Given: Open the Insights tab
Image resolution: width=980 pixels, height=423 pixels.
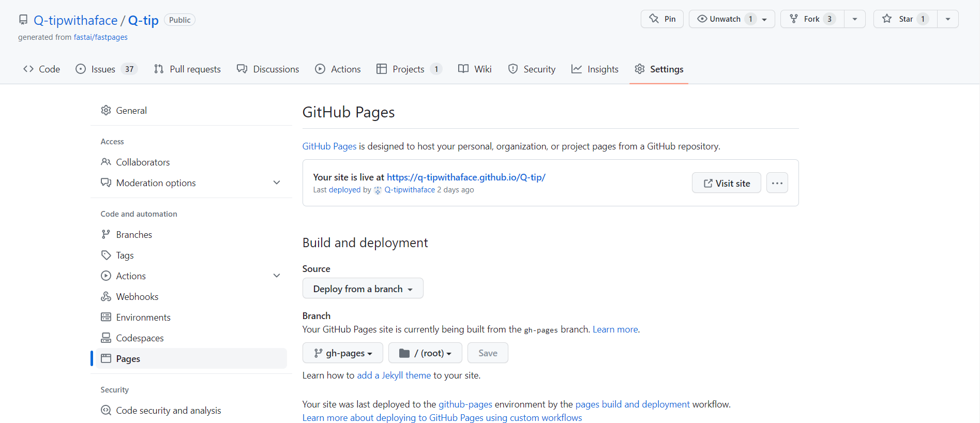Looking at the screenshot, I should coord(595,69).
